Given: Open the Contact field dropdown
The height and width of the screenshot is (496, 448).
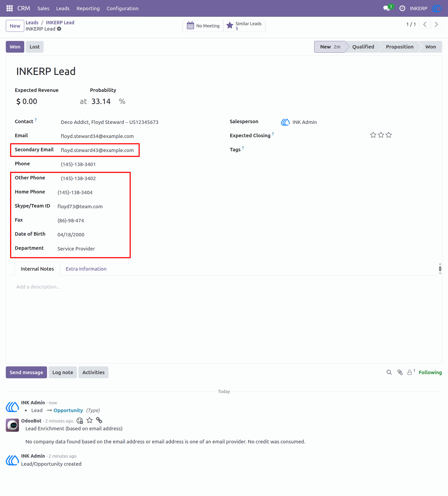Looking at the screenshot, I should click(110, 122).
